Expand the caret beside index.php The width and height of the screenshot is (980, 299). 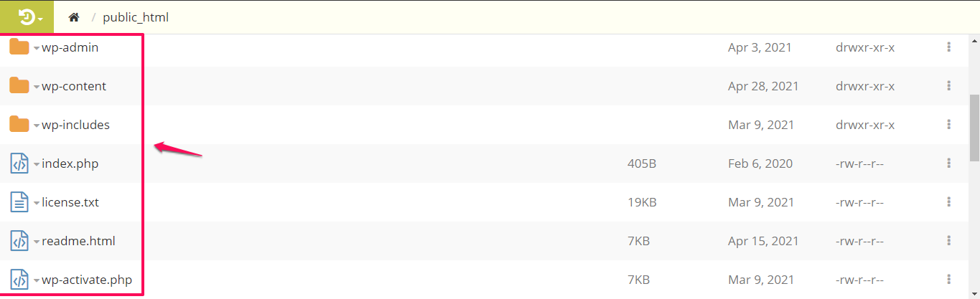coord(37,165)
